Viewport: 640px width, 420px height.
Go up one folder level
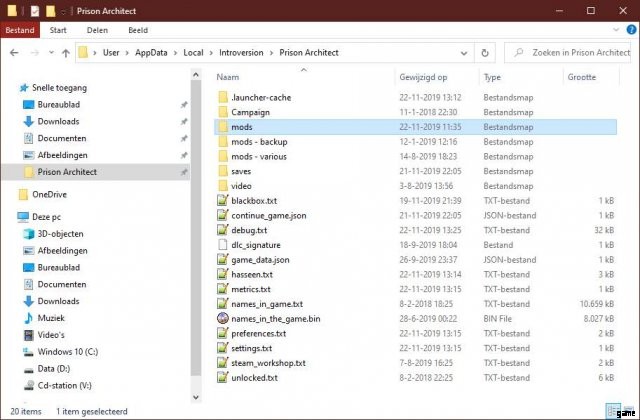coord(66,53)
